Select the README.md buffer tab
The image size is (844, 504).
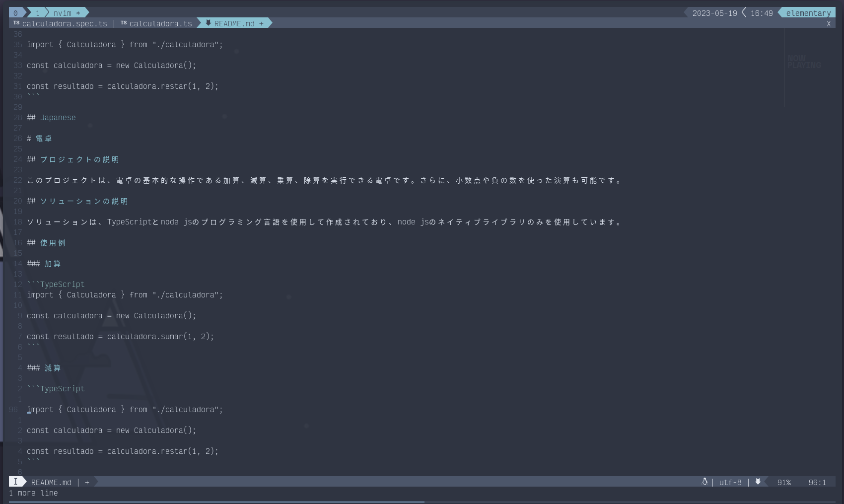[x=234, y=23]
